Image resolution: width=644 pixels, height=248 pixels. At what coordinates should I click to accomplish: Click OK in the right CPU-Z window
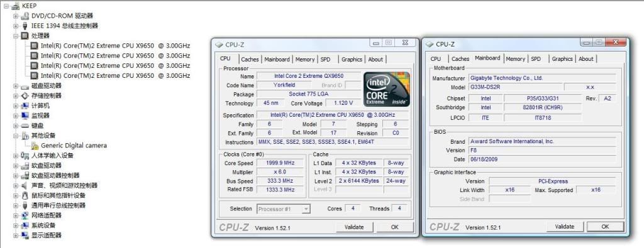(x=605, y=227)
